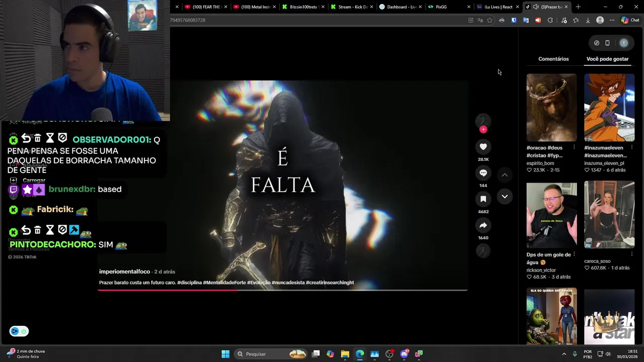The image size is (644, 362).
Task: Open TikTok profile avatar T
Action: tap(624, 43)
